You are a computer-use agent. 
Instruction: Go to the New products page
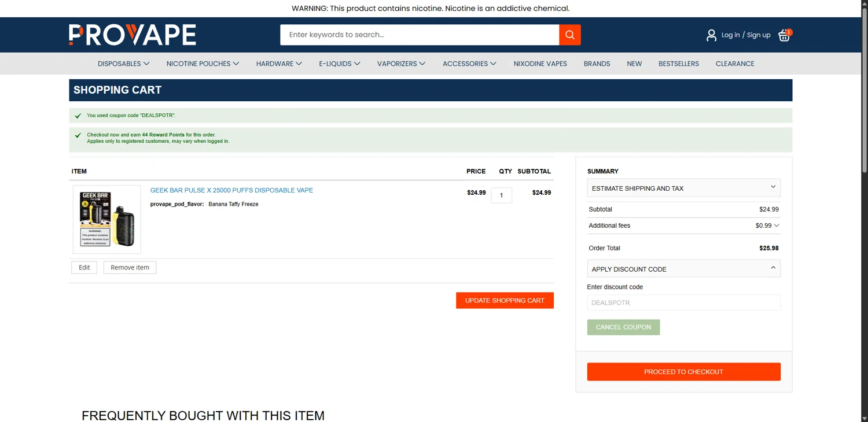click(x=634, y=64)
